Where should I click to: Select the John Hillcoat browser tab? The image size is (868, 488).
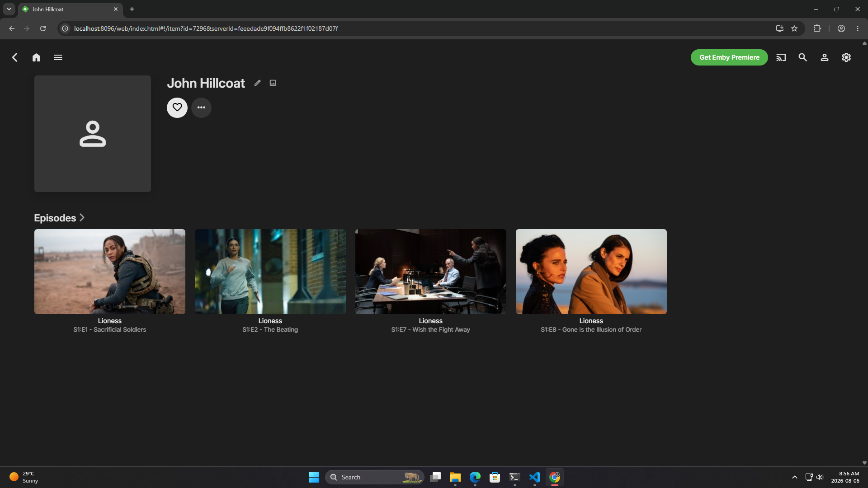click(x=70, y=9)
